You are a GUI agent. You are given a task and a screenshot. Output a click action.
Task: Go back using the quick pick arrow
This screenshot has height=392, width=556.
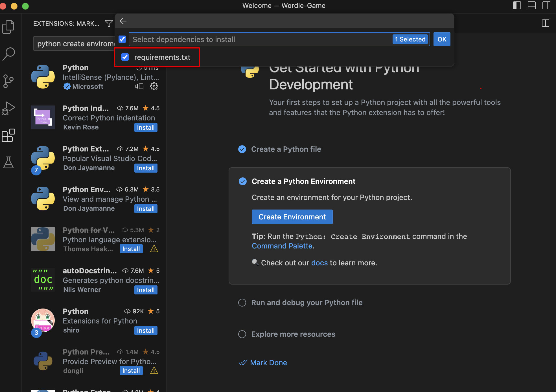tap(123, 21)
